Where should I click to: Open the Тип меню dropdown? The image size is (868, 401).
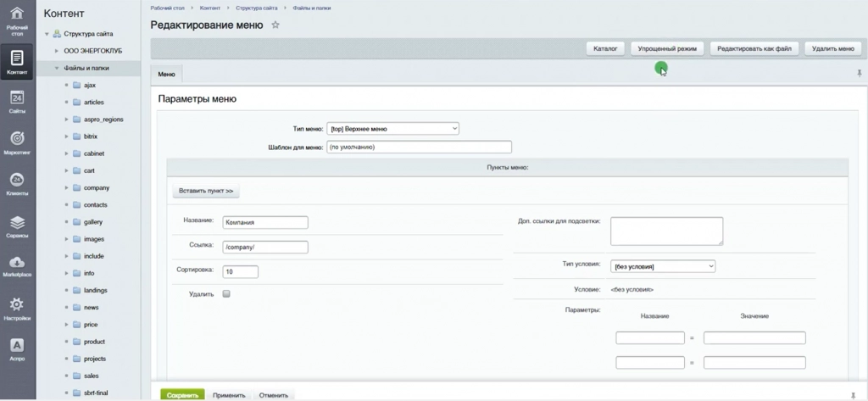pos(392,129)
